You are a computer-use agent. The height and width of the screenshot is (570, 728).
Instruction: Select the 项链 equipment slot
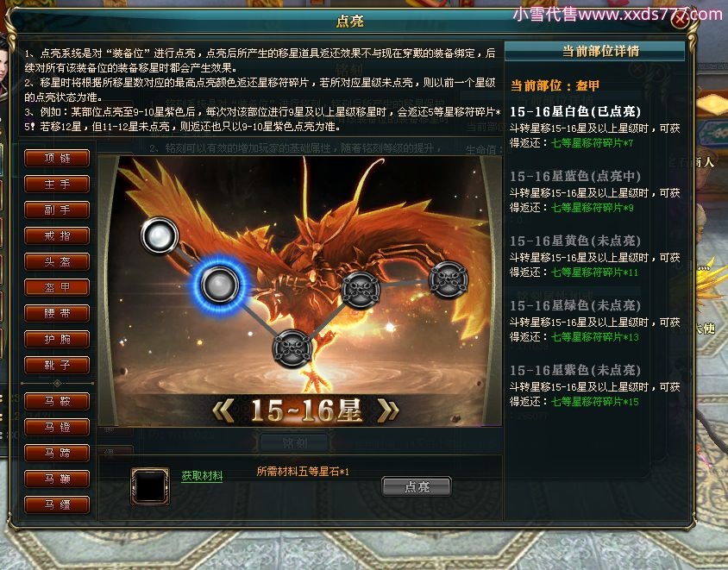click(x=57, y=159)
